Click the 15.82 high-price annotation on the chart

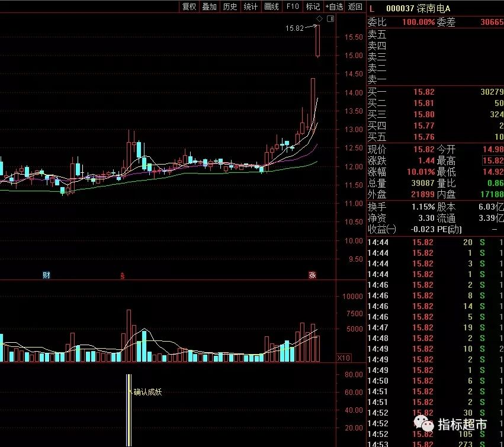(294, 28)
